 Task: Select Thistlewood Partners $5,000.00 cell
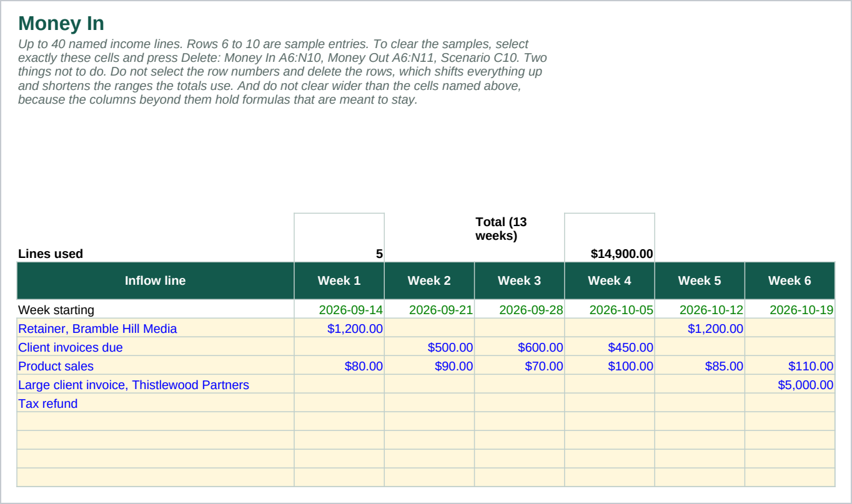pos(790,385)
